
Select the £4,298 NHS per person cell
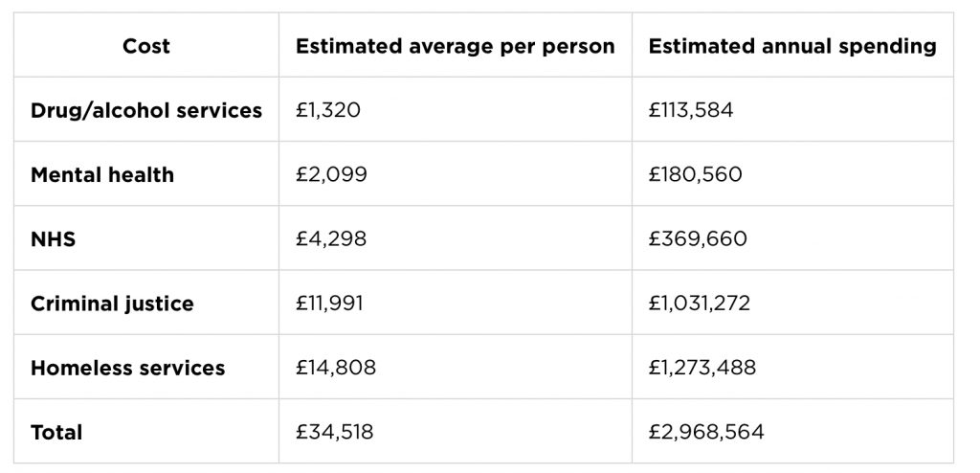pyautogui.click(x=332, y=238)
